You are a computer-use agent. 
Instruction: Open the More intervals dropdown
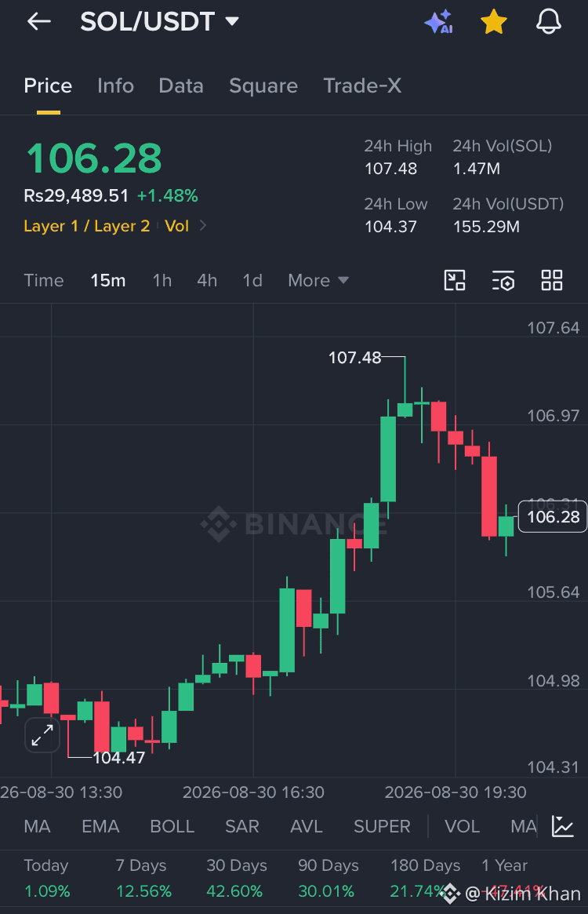318,280
